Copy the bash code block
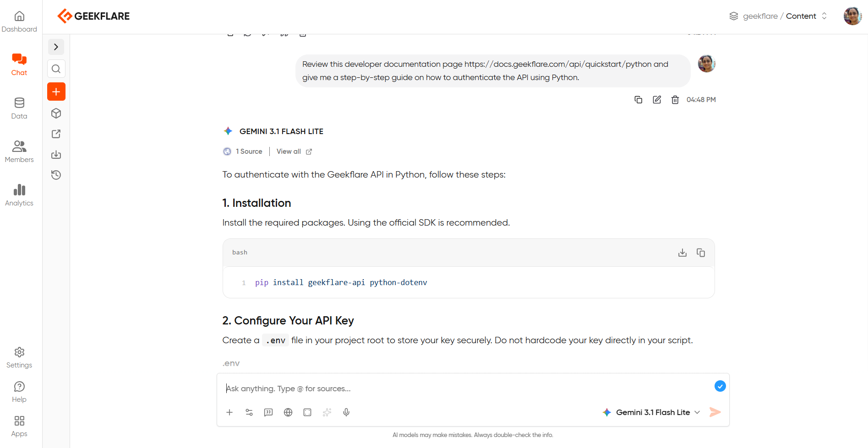 pos(701,253)
